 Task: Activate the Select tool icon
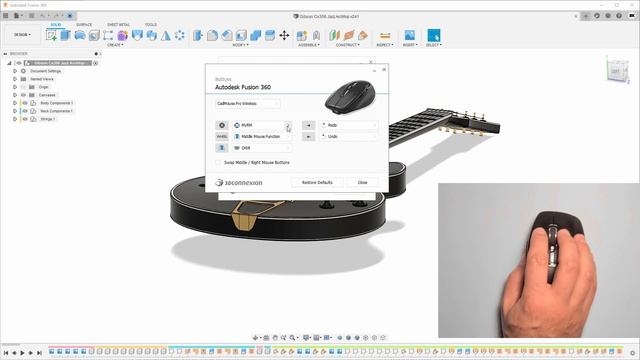pos(433,35)
